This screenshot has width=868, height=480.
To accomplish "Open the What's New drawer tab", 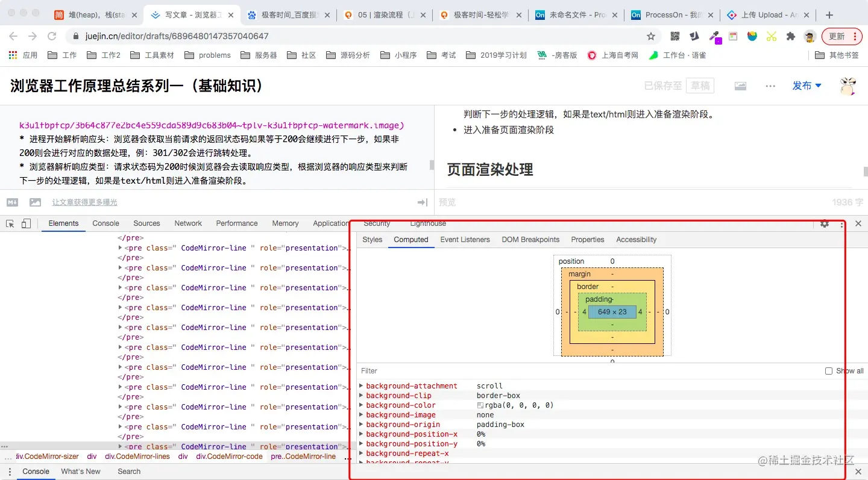I will 81,472.
